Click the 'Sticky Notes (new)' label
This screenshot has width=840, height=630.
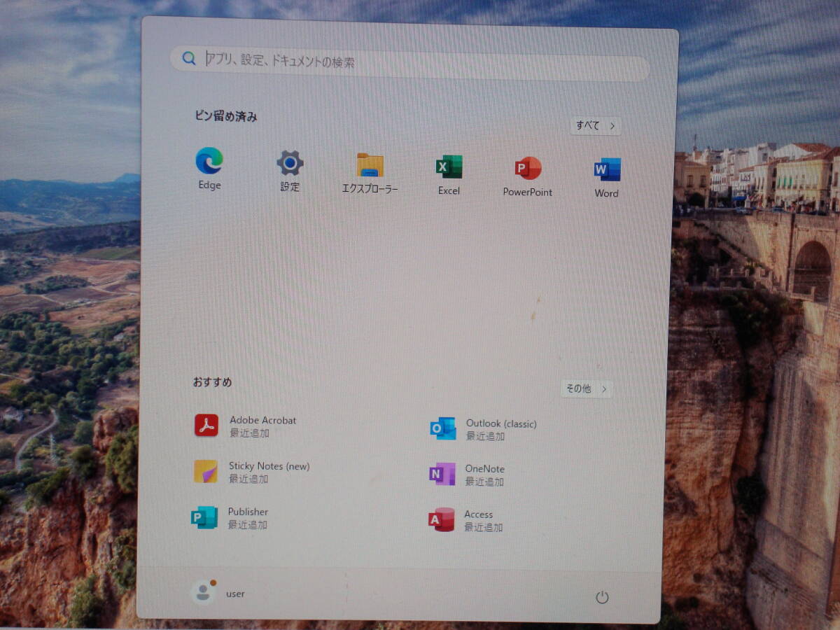pos(269,466)
